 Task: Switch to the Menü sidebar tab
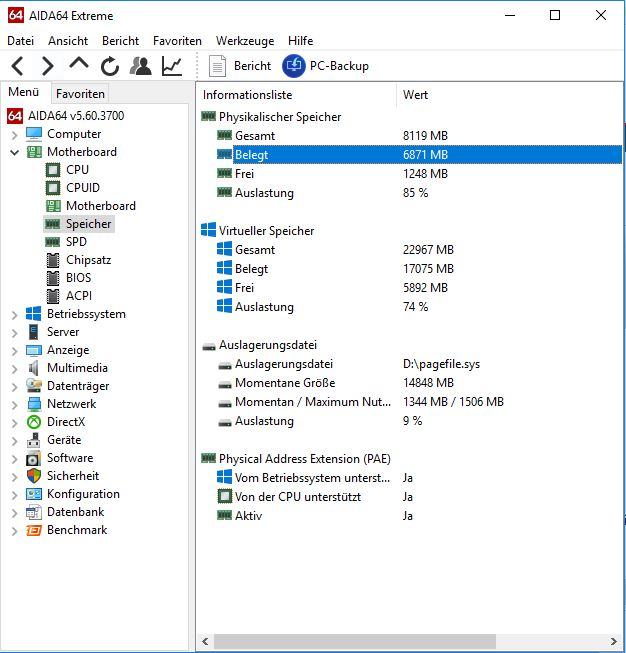tap(24, 92)
